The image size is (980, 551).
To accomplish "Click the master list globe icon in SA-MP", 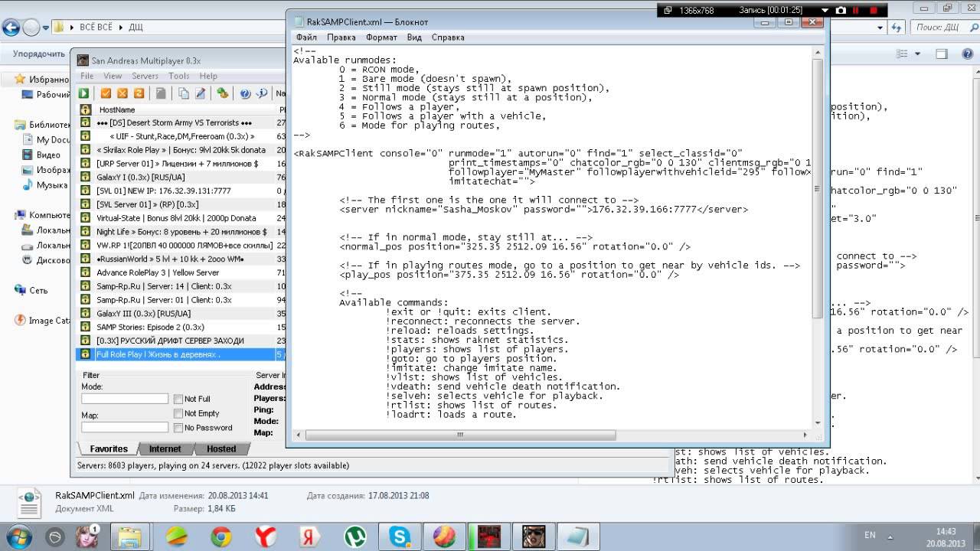I will 223,93.
